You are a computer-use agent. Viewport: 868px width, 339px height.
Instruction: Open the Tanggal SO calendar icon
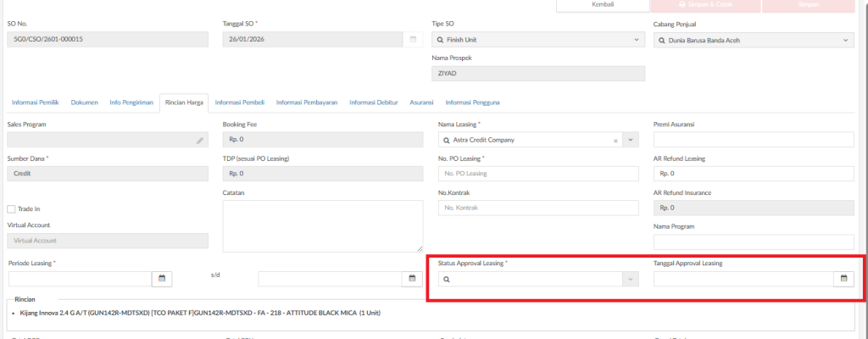click(413, 40)
